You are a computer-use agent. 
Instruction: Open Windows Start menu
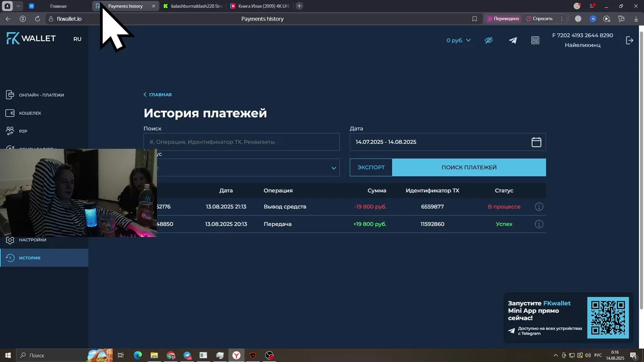8,355
